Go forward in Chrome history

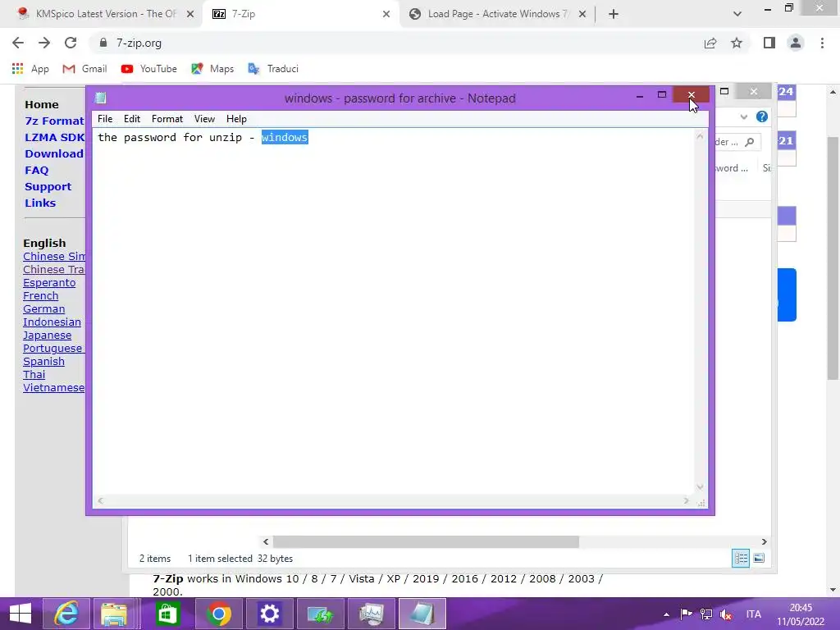pyautogui.click(x=44, y=43)
